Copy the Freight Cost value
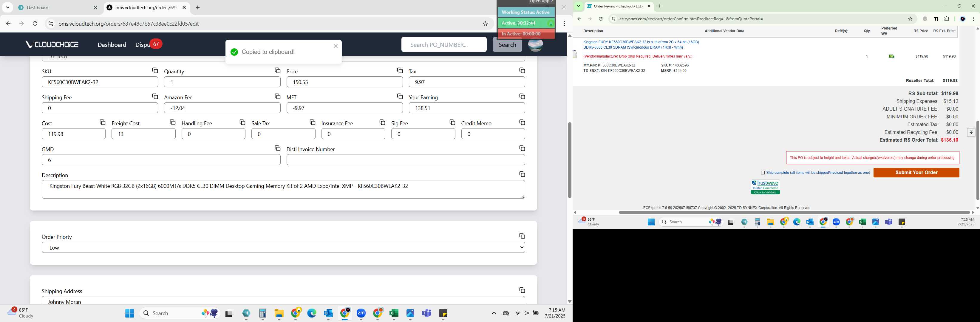Viewport: 980px width, 322px height. click(x=172, y=123)
